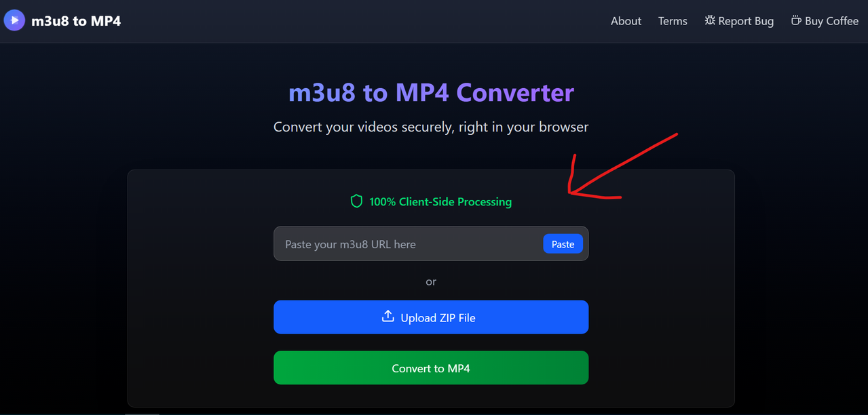Click the upload arrow icon on blue button

(x=388, y=317)
